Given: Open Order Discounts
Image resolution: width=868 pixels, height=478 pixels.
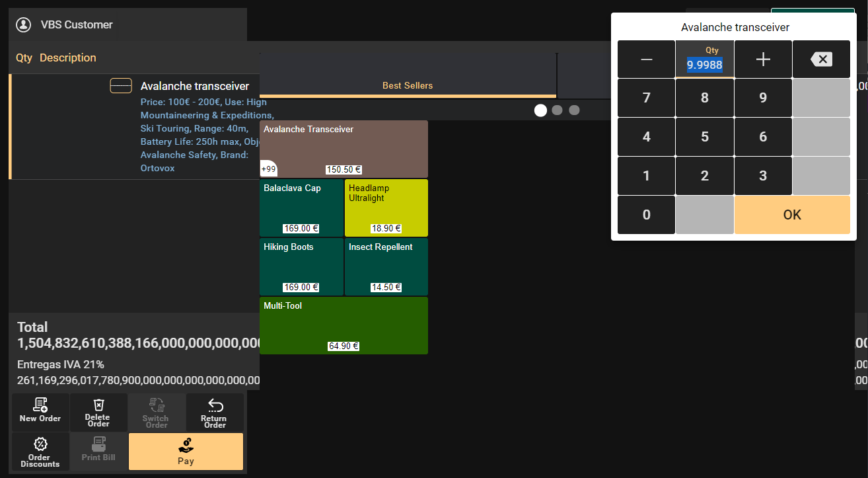Looking at the screenshot, I should (40, 452).
